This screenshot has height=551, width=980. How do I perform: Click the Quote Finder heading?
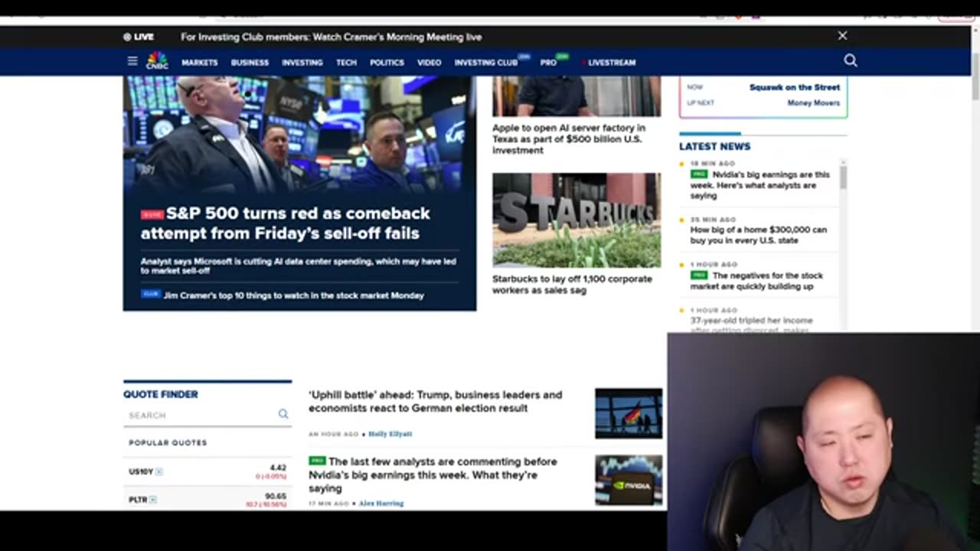click(161, 394)
